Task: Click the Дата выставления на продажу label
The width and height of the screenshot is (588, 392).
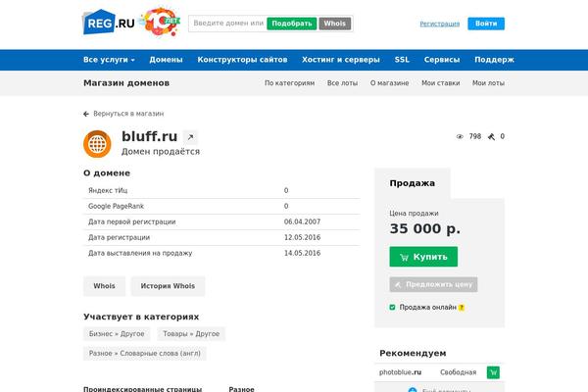Action: pos(140,253)
